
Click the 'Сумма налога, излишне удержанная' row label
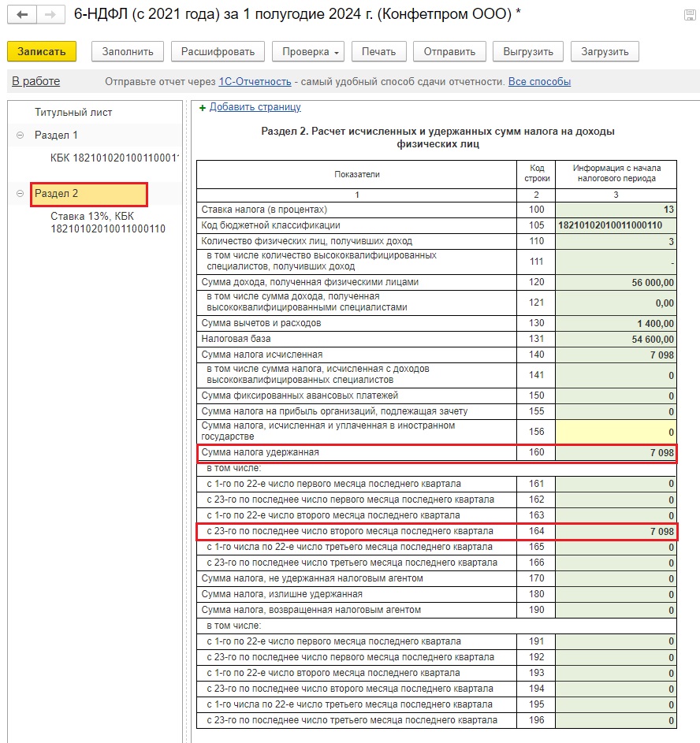click(281, 594)
